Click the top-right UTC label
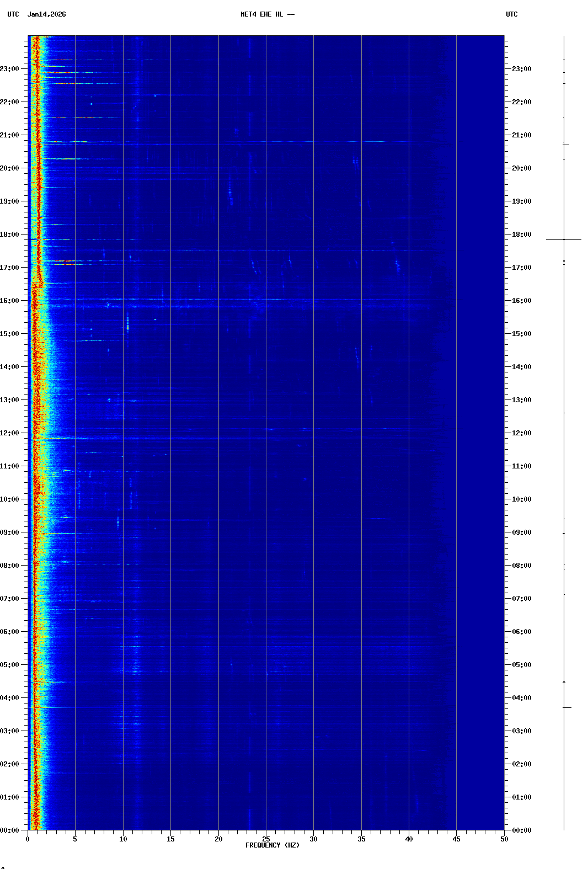 [x=511, y=14]
